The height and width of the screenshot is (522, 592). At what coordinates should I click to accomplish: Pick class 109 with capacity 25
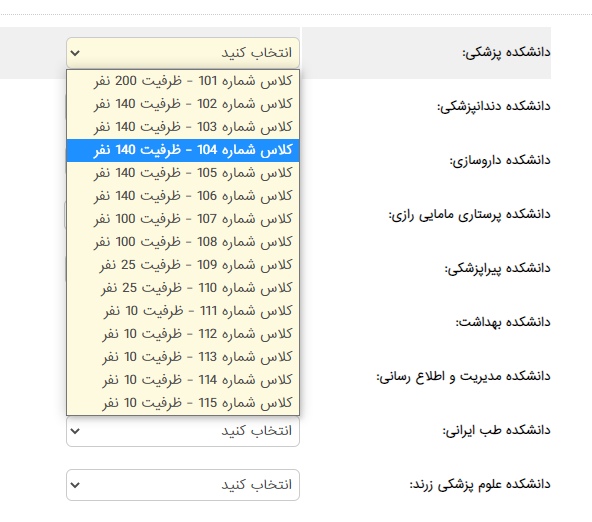tap(183, 265)
